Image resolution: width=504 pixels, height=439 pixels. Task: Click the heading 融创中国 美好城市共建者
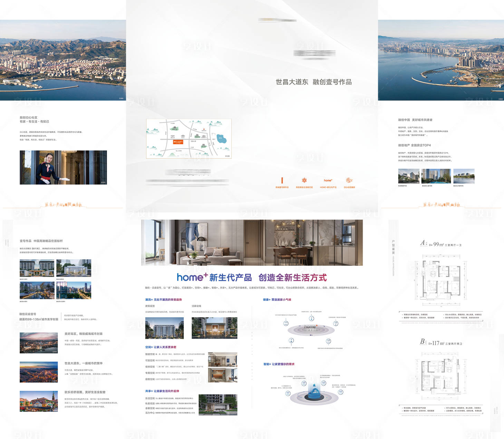point(415,120)
